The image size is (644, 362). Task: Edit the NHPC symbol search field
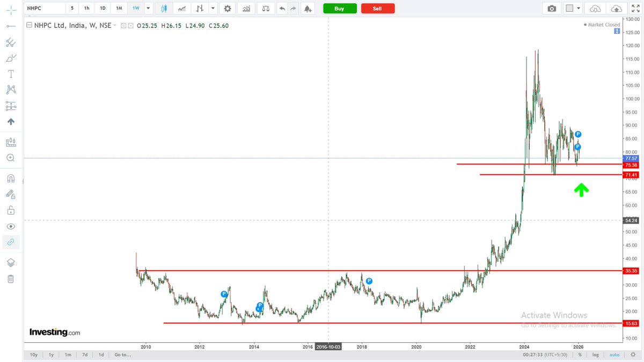[43, 8]
